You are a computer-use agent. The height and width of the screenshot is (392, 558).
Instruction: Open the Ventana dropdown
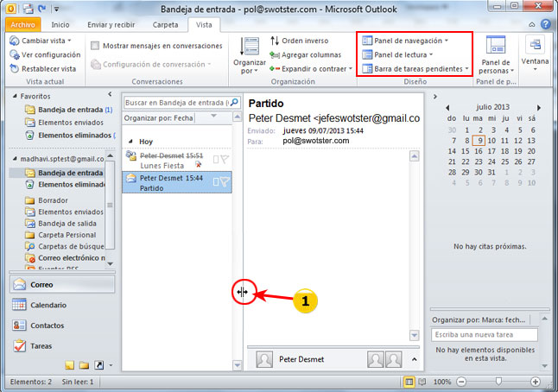(535, 54)
